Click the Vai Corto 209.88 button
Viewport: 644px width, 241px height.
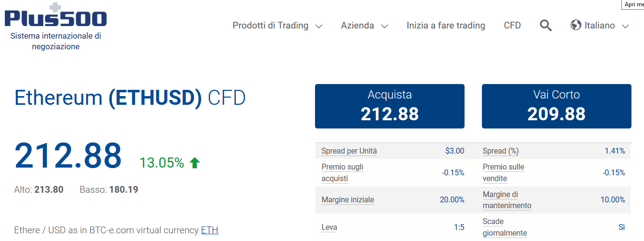click(x=557, y=106)
